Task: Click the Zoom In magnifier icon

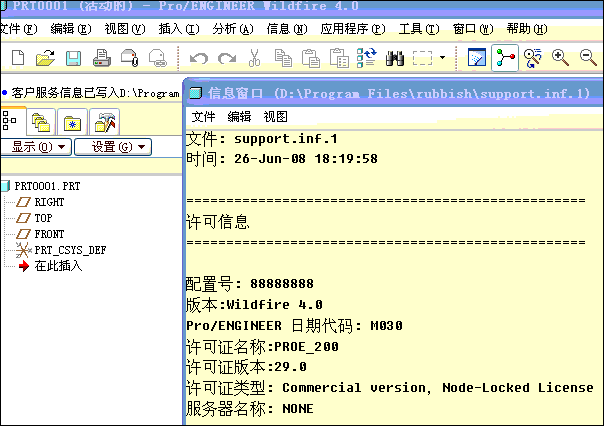Action: click(560, 58)
